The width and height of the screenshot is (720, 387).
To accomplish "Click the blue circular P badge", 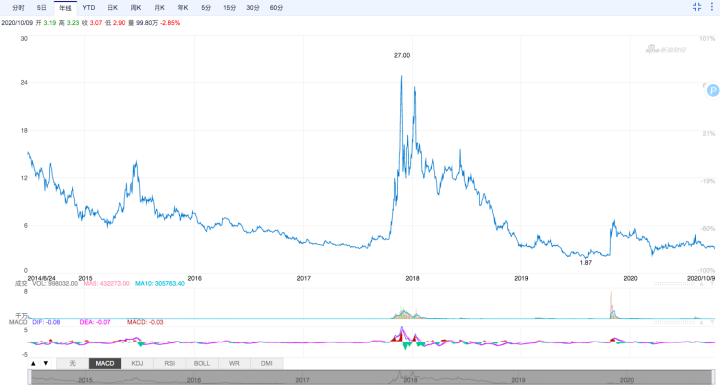I will click(713, 90).
